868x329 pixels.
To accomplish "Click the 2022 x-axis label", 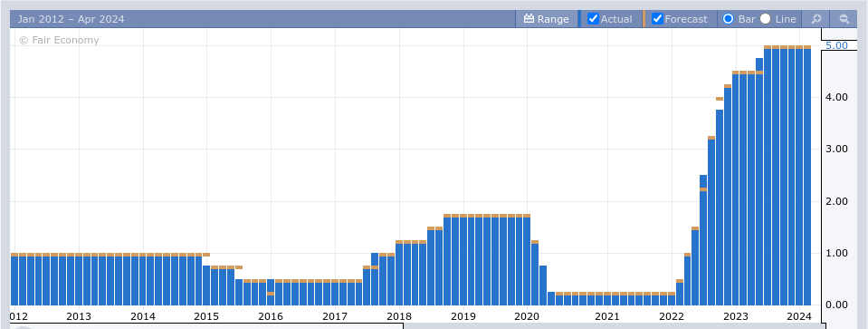I will click(x=672, y=316).
